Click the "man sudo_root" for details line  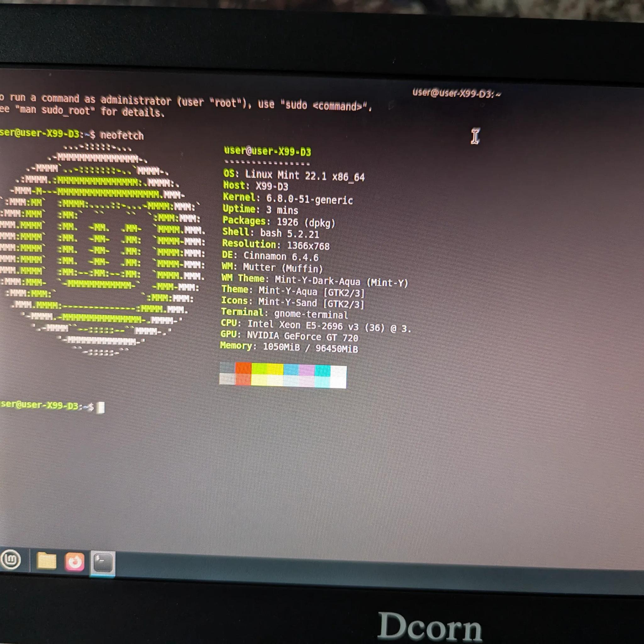82,110
